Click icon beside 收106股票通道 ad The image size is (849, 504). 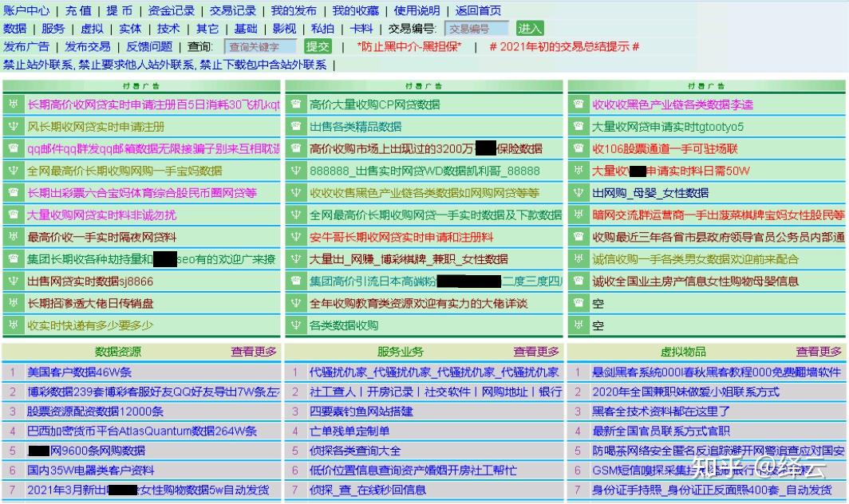(579, 148)
